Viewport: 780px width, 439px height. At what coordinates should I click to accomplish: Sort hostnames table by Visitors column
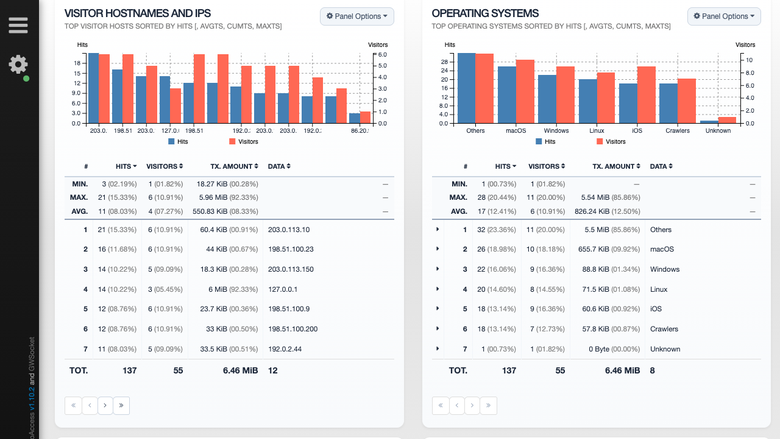coord(165,166)
